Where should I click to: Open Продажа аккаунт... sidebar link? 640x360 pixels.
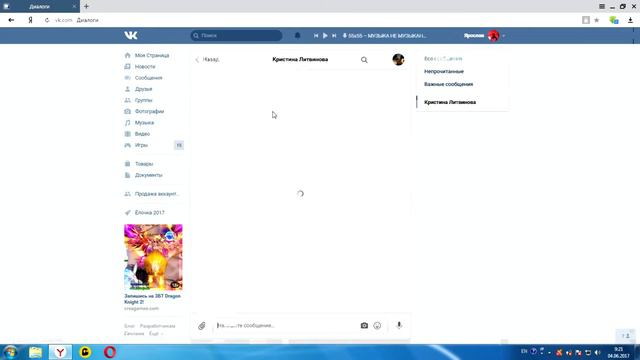157,194
